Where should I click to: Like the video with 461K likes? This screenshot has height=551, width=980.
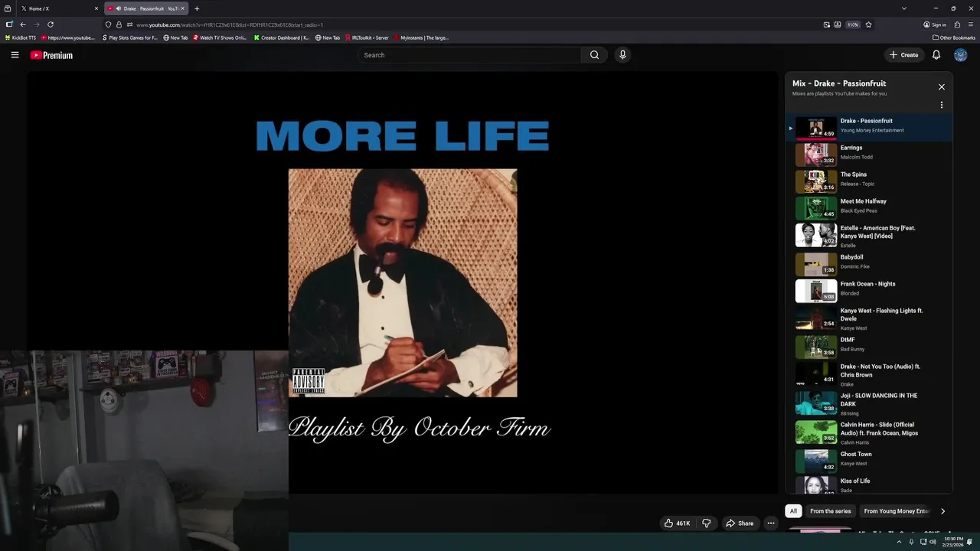click(x=677, y=523)
